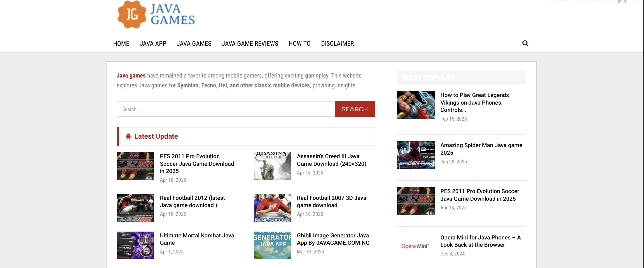Viewport: 644px width, 268px height.
Task: Click the 'Mar 31, 2025' date text
Action: pos(310,252)
